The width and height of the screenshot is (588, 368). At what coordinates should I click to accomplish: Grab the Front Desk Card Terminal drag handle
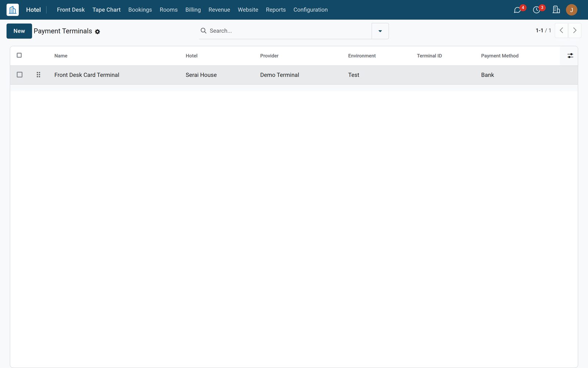click(38, 75)
